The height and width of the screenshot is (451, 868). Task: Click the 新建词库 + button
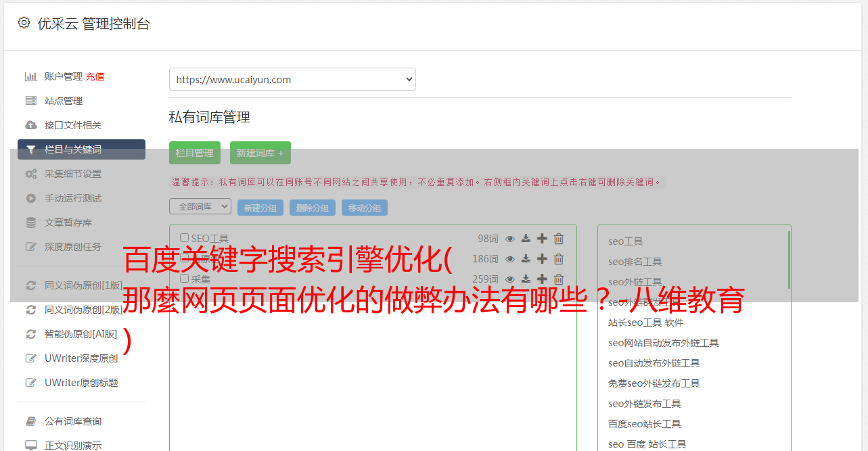pyautogui.click(x=260, y=153)
